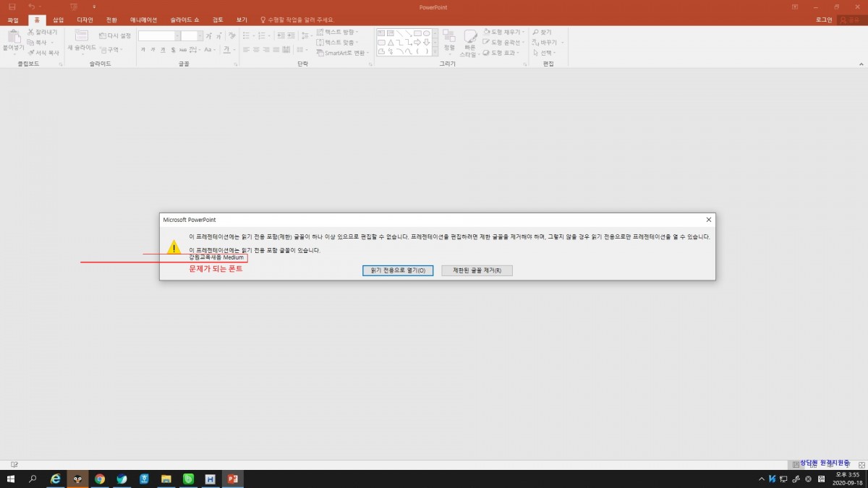Click the taskbar search icon

[33, 479]
